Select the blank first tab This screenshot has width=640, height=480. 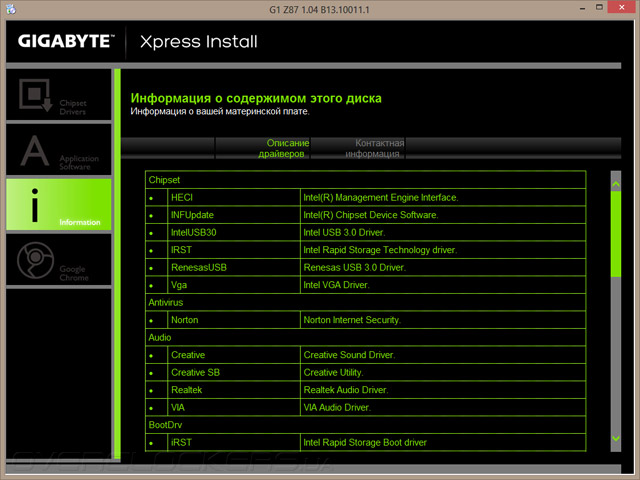(x=168, y=148)
